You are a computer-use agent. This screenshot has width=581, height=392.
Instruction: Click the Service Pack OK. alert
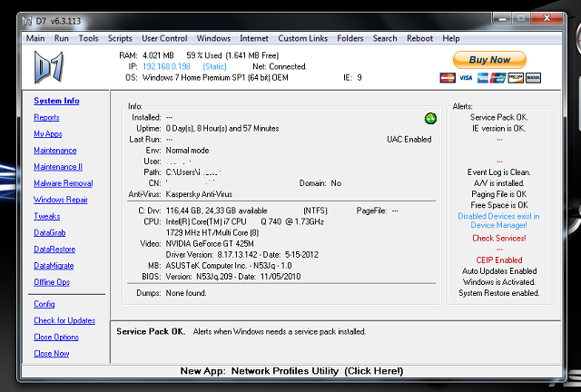pyautogui.click(x=498, y=117)
